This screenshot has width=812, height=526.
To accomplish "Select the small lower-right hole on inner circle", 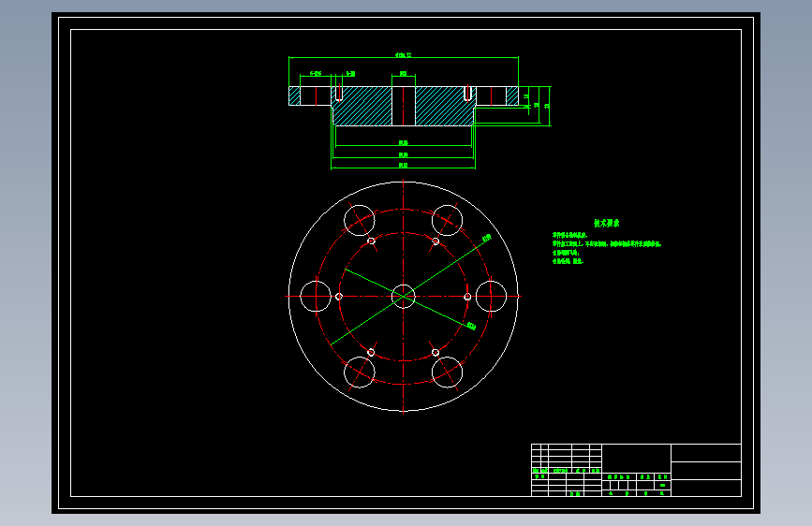I will 436,353.
